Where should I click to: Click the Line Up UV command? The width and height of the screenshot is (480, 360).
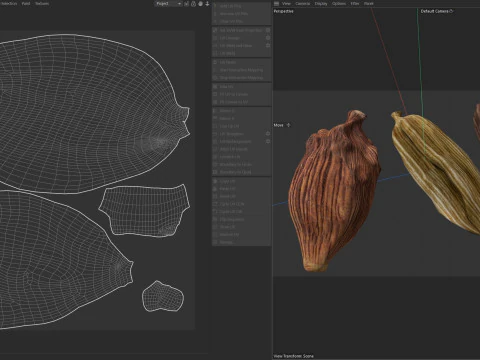pyautogui.click(x=241, y=126)
